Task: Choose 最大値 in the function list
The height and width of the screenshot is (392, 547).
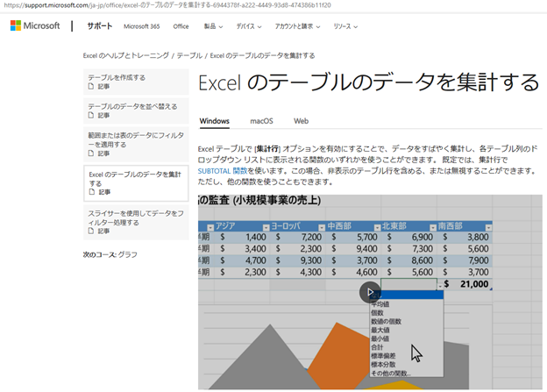Action: pyautogui.click(x=407, y=331)
